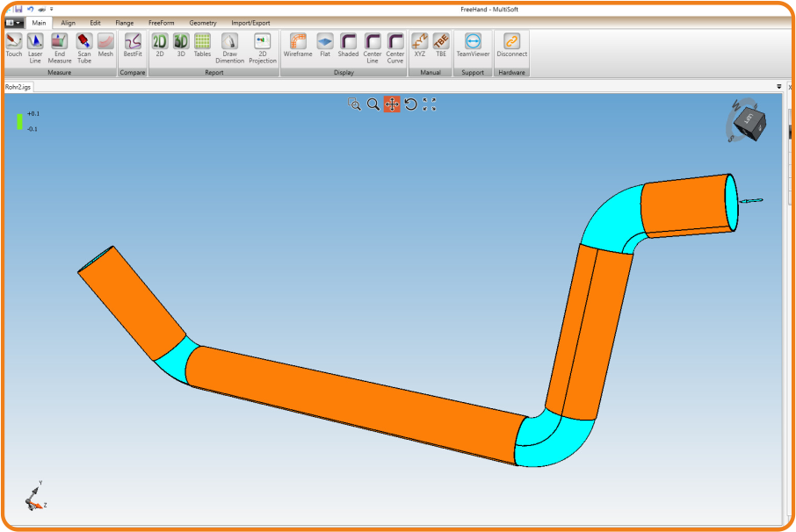Expand the quick access toolbar customize arrow
Screen dimensions: 796x532
pyautogui.click(x=52, y=9)
